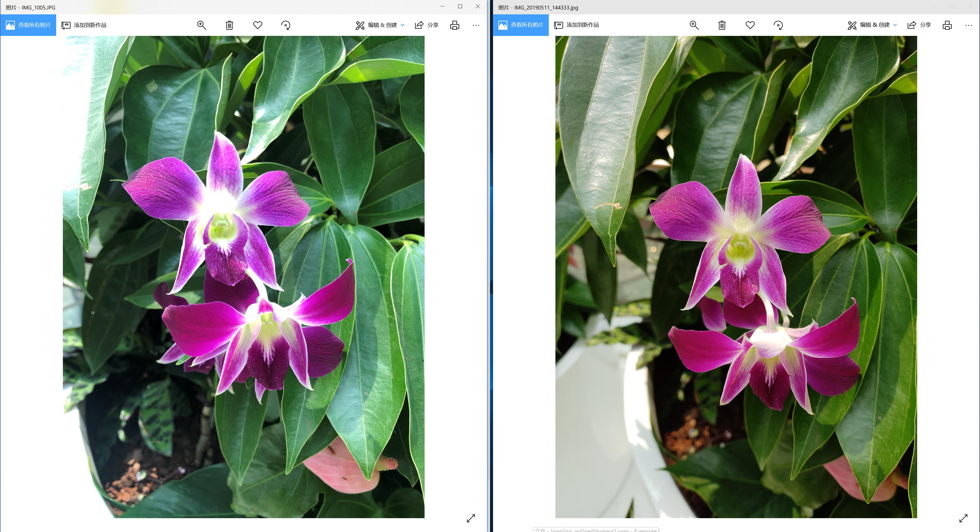Image resolution: width=980 pixels, height=532 pixels.
Task: Click trash icon in right Photos window
Action: pyautogui.click(x=722, y=25)
